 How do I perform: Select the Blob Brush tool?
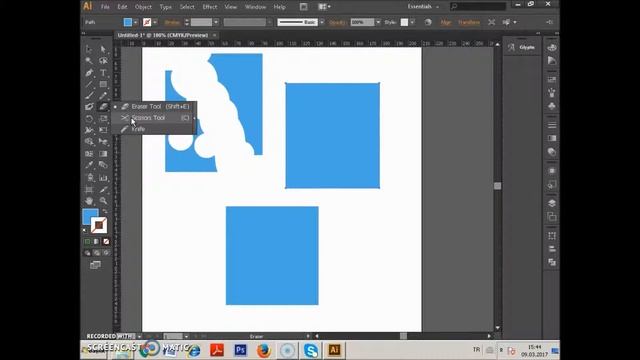[x=89, y=107]
